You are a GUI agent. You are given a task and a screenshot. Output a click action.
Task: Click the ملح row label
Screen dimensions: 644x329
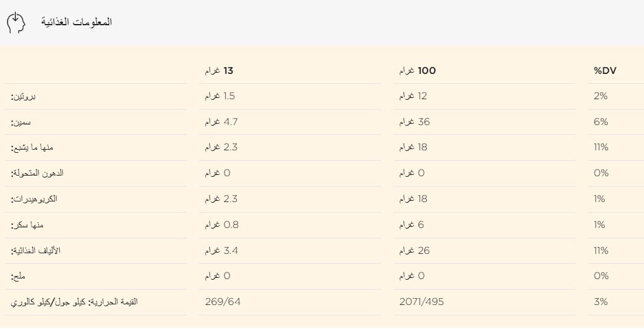tap(18, 277)
